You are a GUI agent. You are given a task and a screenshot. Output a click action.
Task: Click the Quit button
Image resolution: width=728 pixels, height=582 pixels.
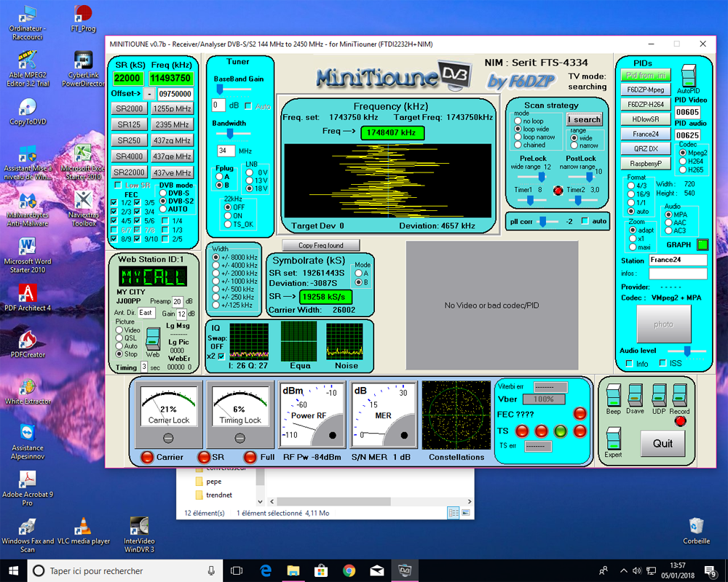(x=662, y=443)
